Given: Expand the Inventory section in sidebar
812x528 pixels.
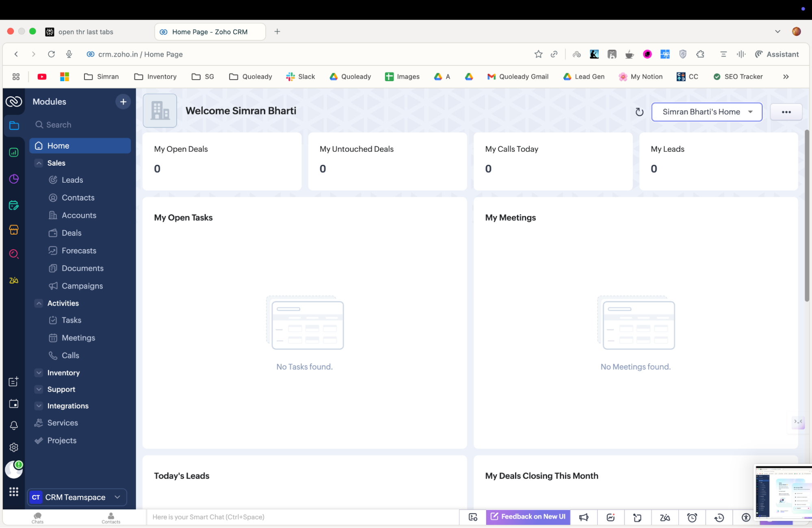Looking at the screenshot, I should 39,373.
